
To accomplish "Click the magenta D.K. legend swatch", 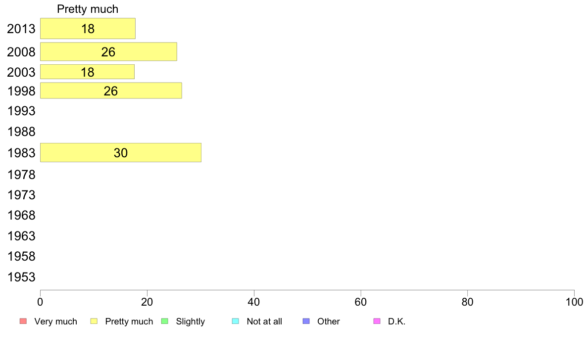I will 377,321.
